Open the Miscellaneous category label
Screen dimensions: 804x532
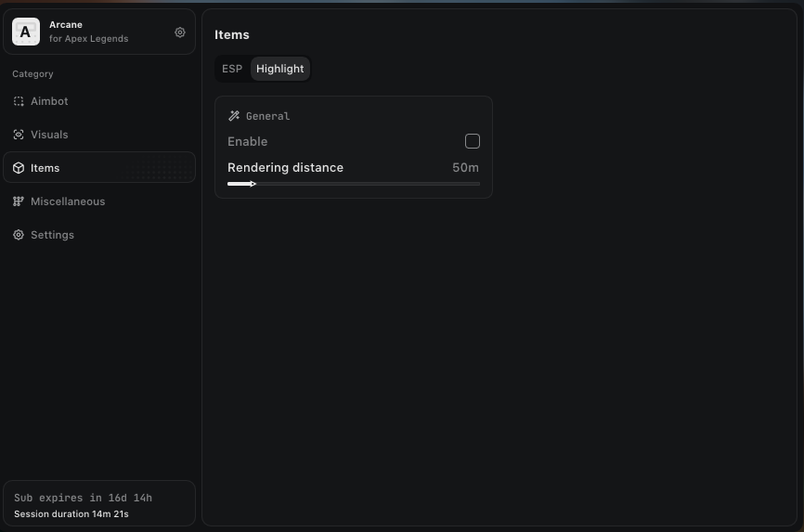point(68,201)
